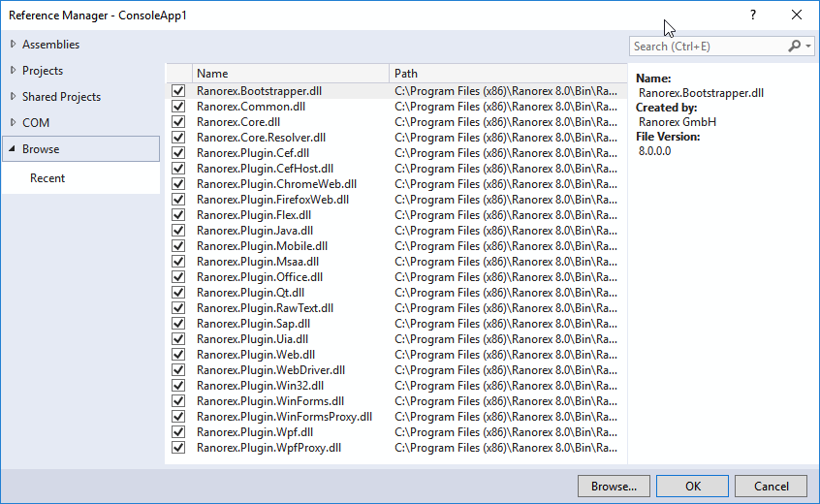The width and height of the screenshot is (820, 504).
Task: Uncheck Ranorex.Plugin.Mobile.dll checkbox
Action: pyautogui.click(x=178, y=246)
